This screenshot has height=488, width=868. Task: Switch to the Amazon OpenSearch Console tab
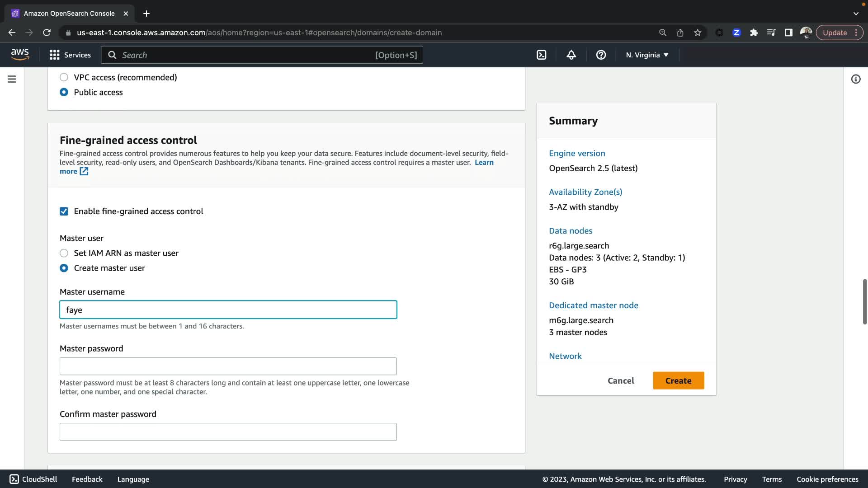coord(69,14)
